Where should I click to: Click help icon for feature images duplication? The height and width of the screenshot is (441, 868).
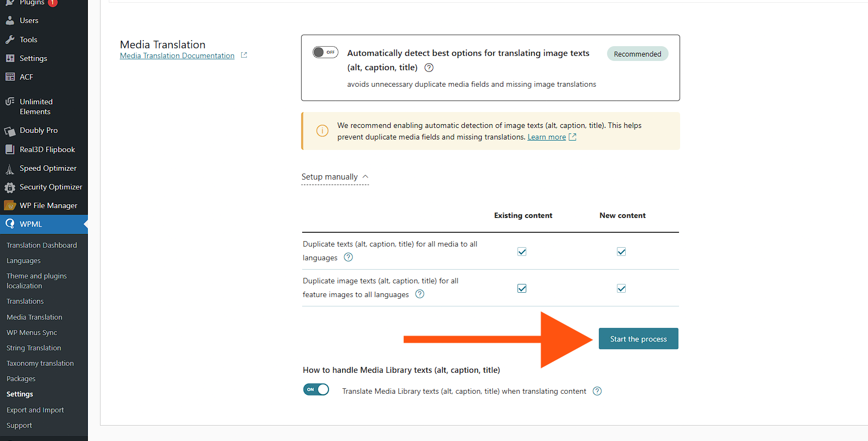coord(420,294)
